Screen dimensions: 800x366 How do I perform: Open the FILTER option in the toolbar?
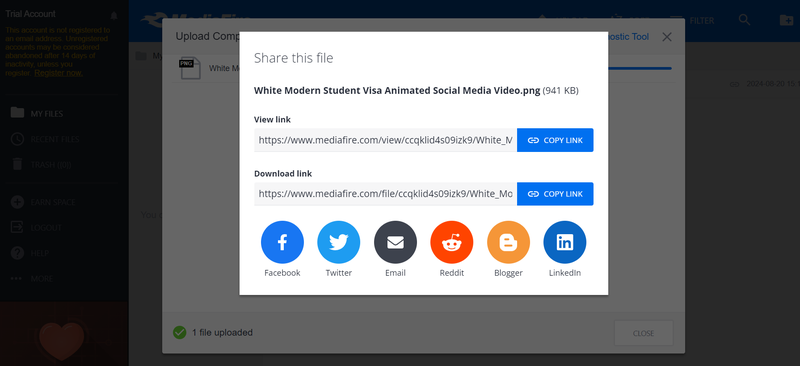pyautogui.click(x=692, y=21)
